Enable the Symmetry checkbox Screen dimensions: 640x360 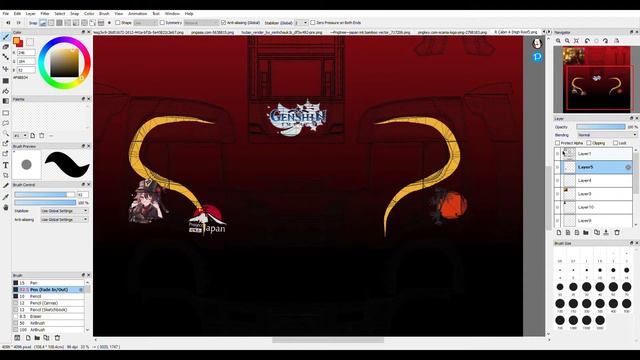(x=162, y=23)
